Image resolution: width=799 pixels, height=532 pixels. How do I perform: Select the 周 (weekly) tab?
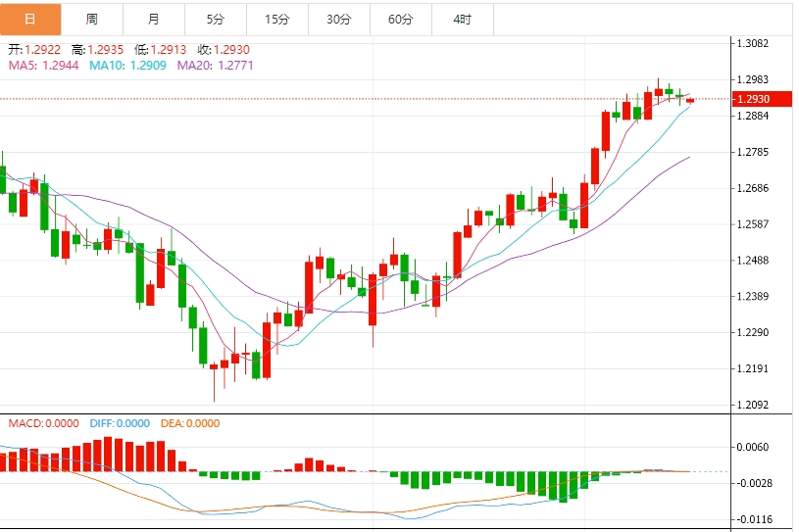click(x=91, y=19)
